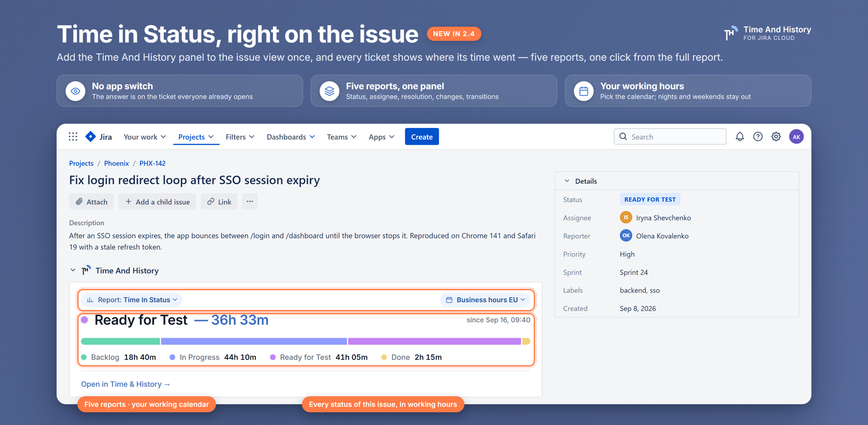Click the Jira logo

click(99, 136)
